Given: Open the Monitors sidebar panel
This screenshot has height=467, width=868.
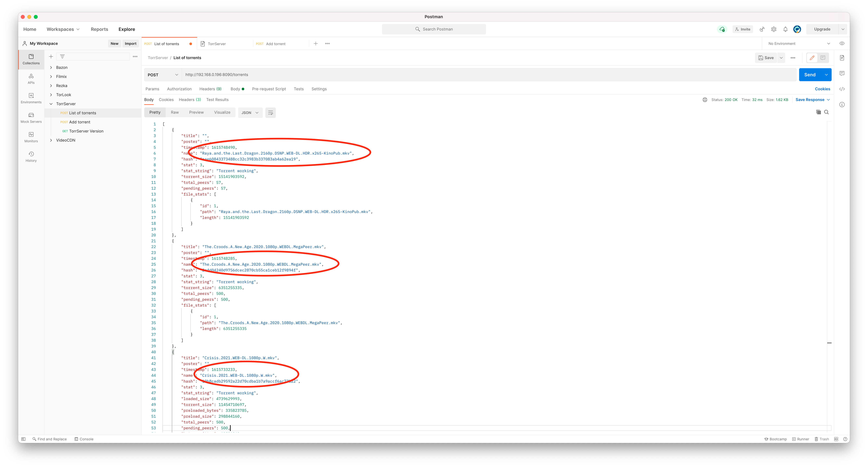Looking at the screenshot, I should coord(31,137).
